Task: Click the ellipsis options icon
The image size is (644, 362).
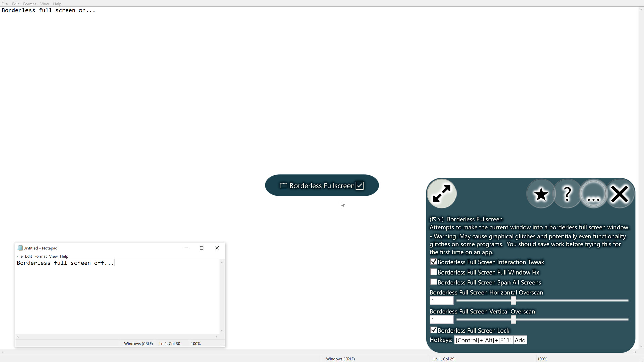Action: pyautogui.click(x=593, y=194)
